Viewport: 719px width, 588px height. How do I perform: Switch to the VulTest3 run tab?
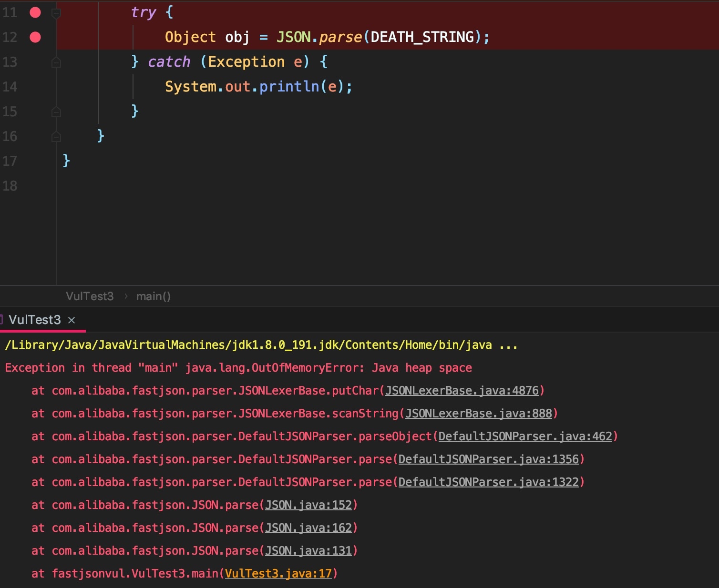(x=35, y=320)
